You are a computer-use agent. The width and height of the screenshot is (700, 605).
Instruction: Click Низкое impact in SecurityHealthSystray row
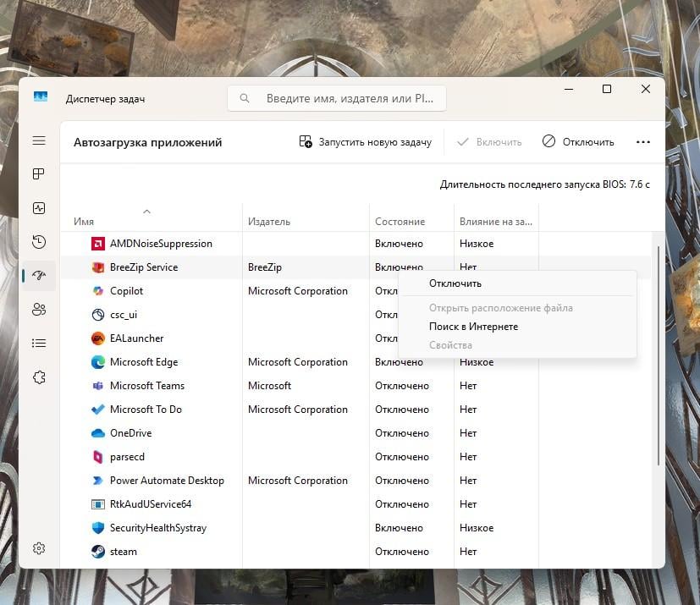tap(477, 528)
